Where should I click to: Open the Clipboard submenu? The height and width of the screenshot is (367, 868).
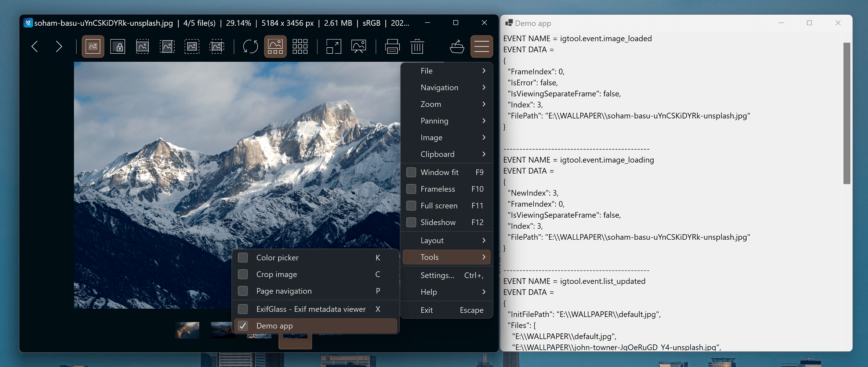[x=446, y=154]
